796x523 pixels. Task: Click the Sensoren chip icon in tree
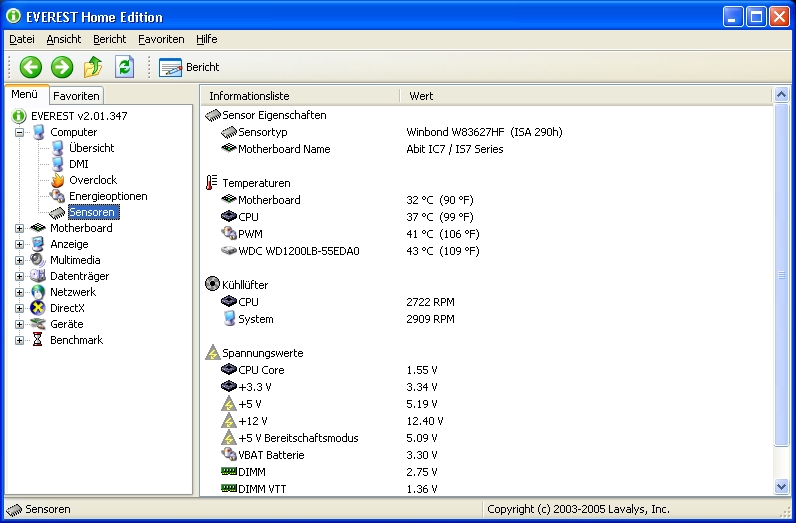(x=57, y=212)
